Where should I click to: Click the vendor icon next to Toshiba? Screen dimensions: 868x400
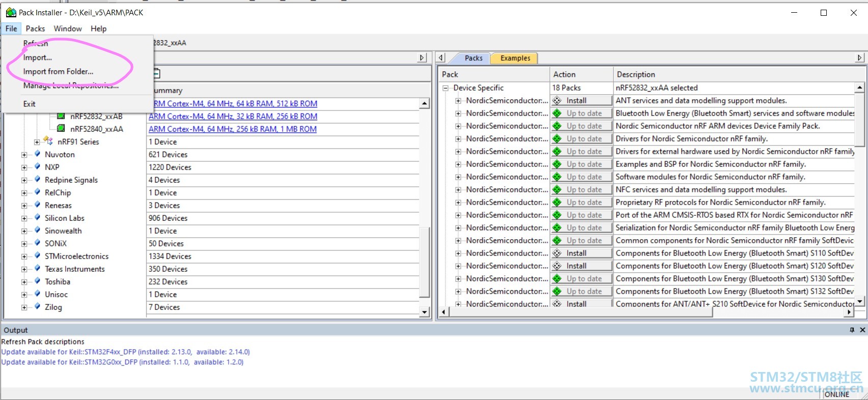pos(37,281)
